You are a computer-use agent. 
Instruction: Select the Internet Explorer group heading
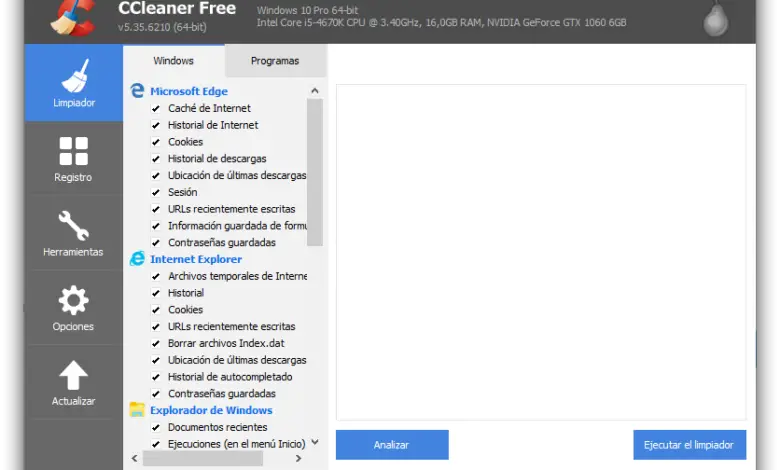coord(196,259)
